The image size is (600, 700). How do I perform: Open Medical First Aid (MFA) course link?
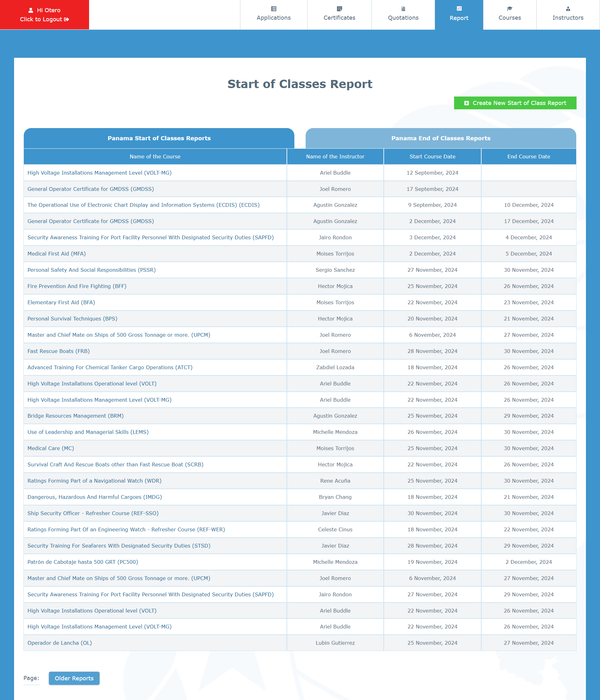pos(57,254)
